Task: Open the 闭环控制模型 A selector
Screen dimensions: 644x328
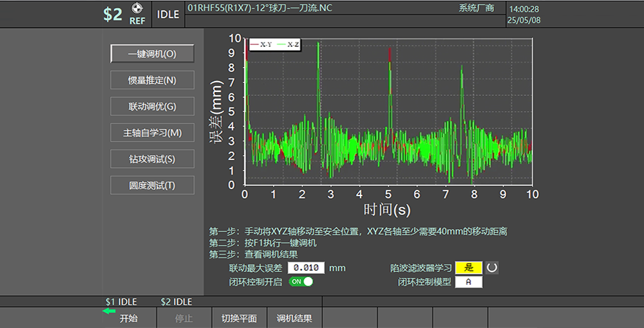Action: [x=468, y=282]
